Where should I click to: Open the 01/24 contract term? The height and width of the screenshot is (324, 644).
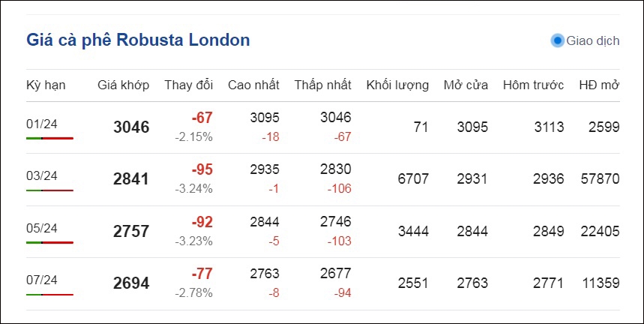[x=42, y=124]
